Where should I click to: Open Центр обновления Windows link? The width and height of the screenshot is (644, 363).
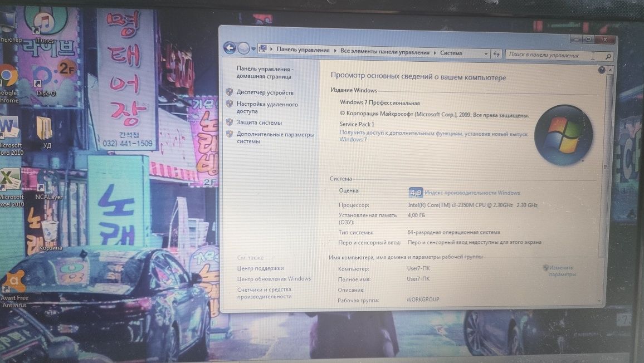coord(274,279)
